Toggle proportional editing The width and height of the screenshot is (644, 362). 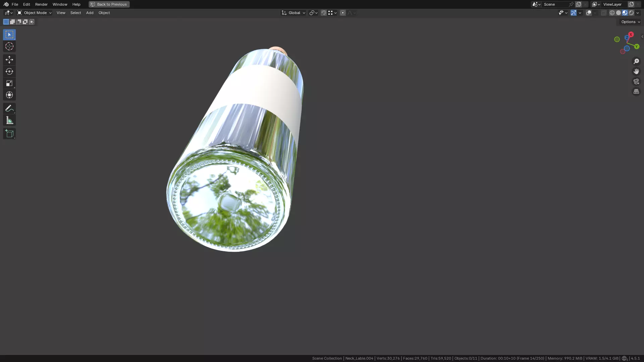click(343, 13)
